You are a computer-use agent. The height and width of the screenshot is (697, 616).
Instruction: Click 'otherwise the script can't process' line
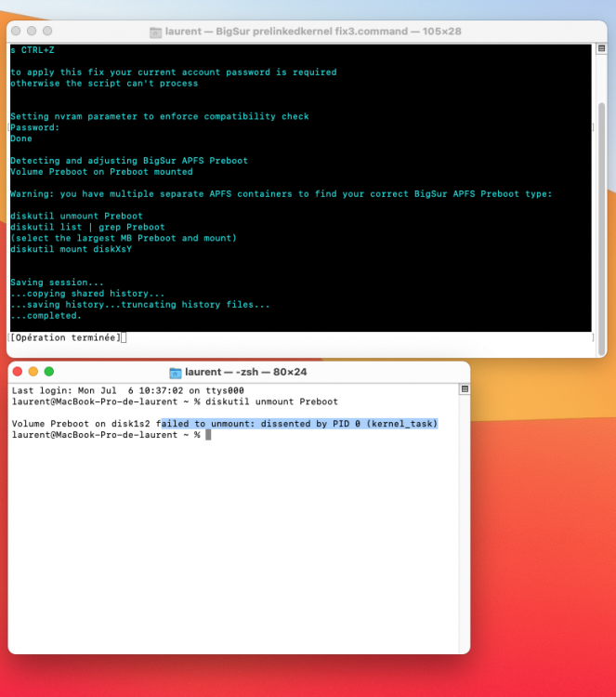[104, 84]
